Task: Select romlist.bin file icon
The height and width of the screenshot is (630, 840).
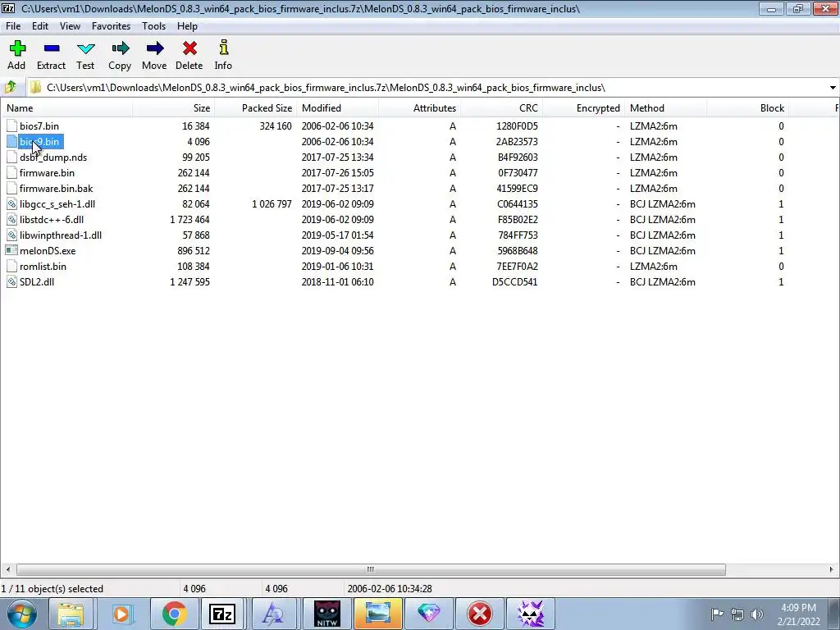Action: click(11, 266)
